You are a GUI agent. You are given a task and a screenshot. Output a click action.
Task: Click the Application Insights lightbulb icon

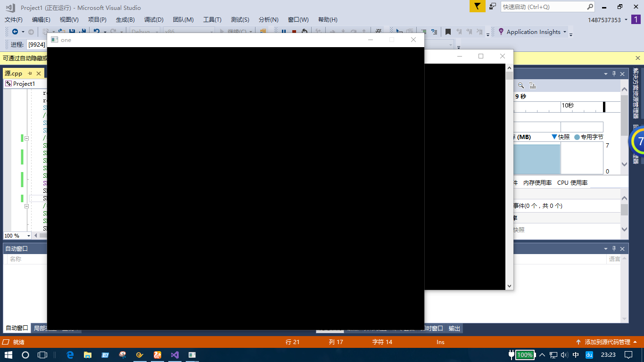click(x=501, y=32)
